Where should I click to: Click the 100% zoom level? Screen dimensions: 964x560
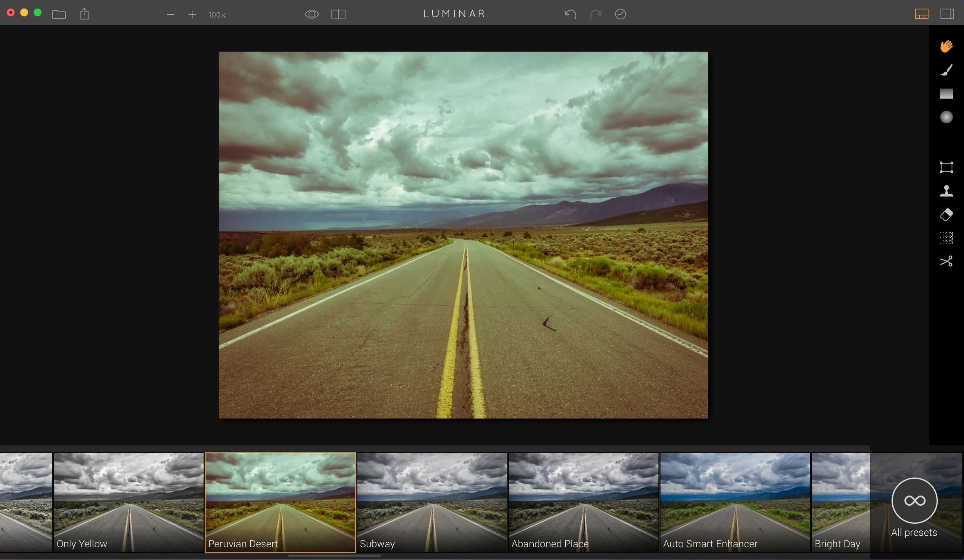(217, 15)
